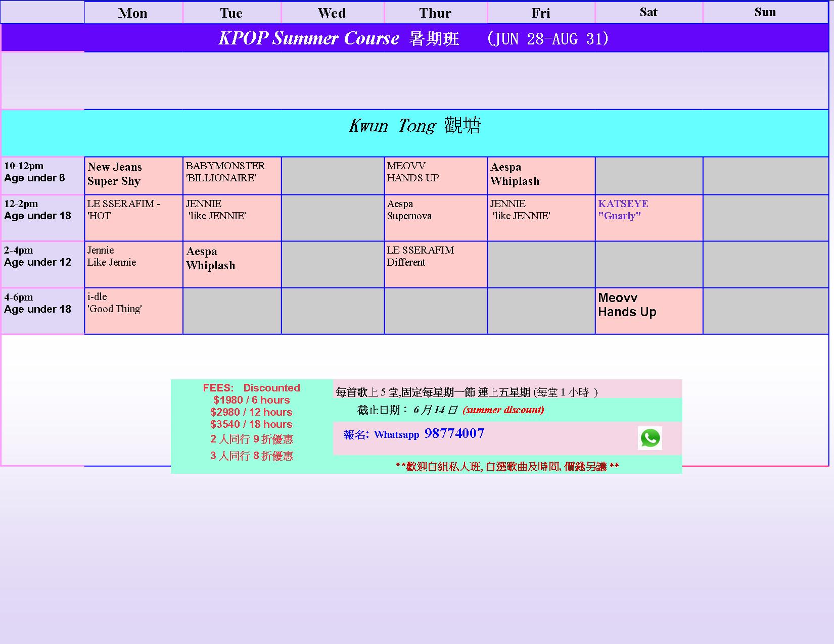Screen dimensions: 834x644
Task: Click the 2人同行9折優惠 discount line
Action: (x=251, y=439)
